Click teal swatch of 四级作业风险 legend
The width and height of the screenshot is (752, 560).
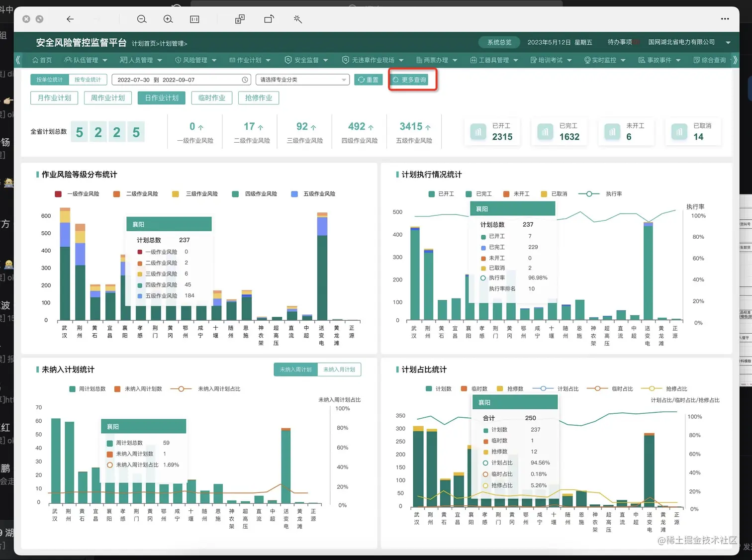(235, 194)
